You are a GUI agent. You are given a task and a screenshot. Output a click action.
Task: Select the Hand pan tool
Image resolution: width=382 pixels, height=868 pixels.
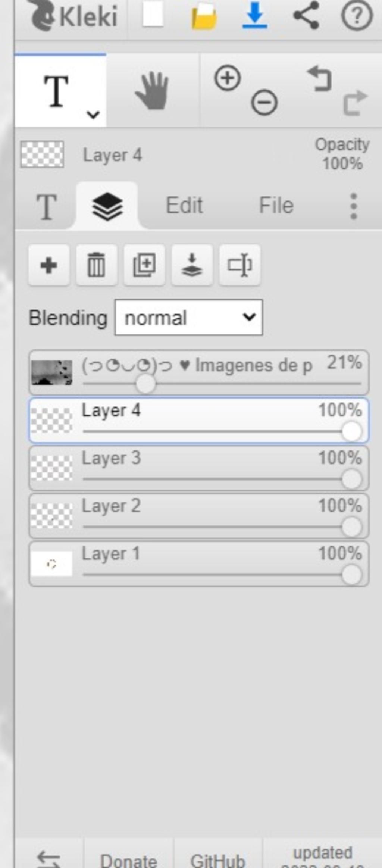click(152, 91)
